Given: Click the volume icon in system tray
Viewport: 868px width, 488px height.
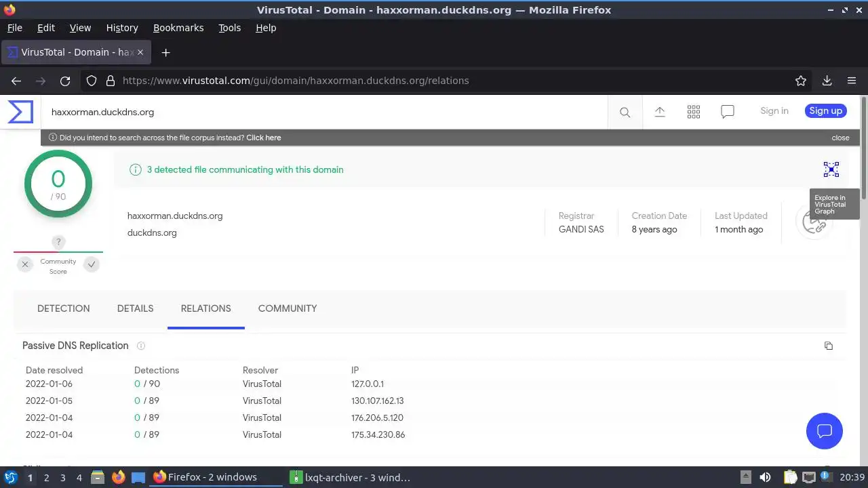Looking at the screenshot, I should pos(765,477).
